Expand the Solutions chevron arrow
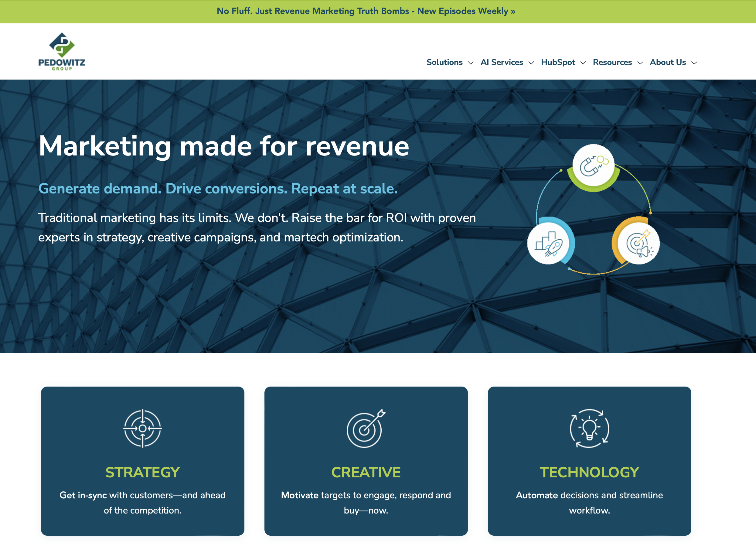This screenshot has height=546, width=756. tap(471, 63)
